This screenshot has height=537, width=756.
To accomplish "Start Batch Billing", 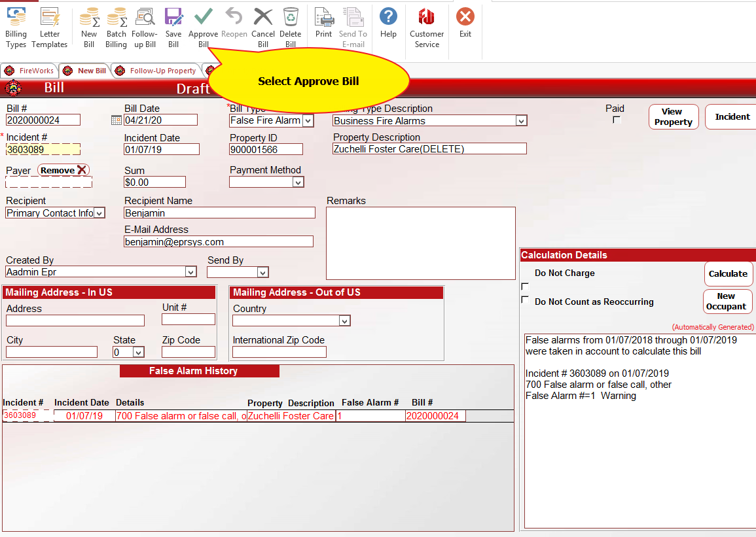I will [x=117, y=27].
